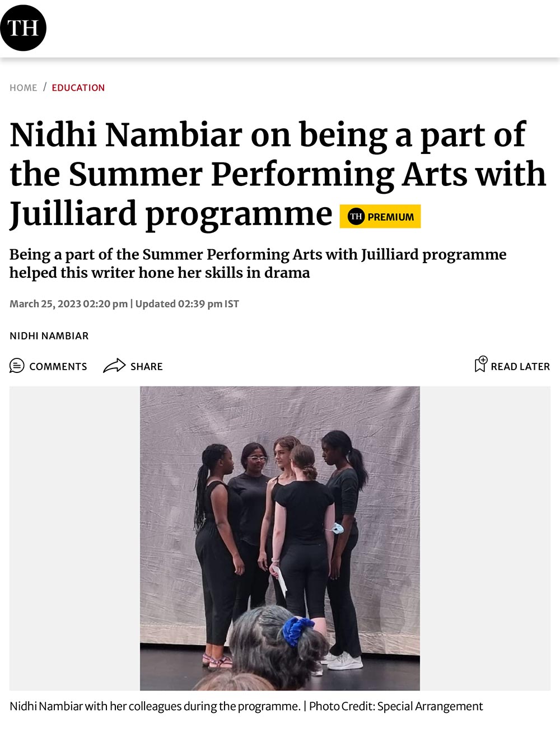Click the Read Later bookmark icon
This screenshot has height=756, width=560.
point(481,365)
